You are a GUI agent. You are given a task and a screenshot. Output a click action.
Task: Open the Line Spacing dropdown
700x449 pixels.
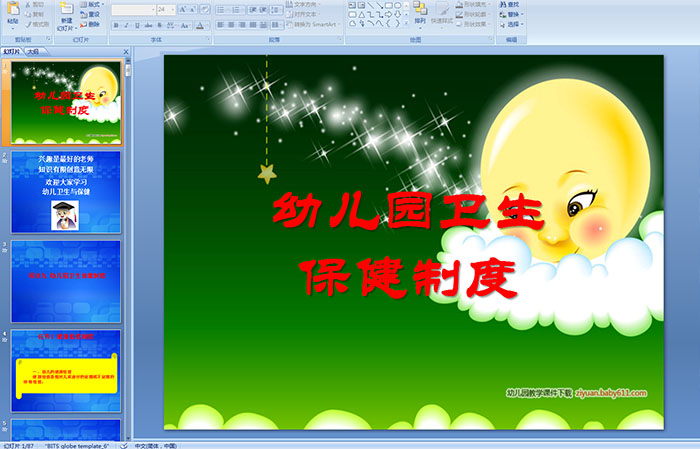pyautogui.click(x=277, y=9)
